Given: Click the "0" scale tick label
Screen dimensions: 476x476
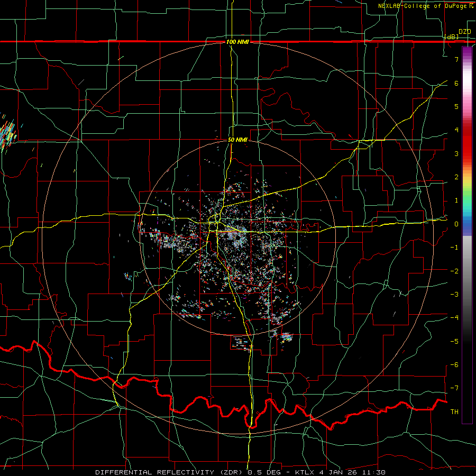Looking at the screenshot, I should tap(456, 224).
